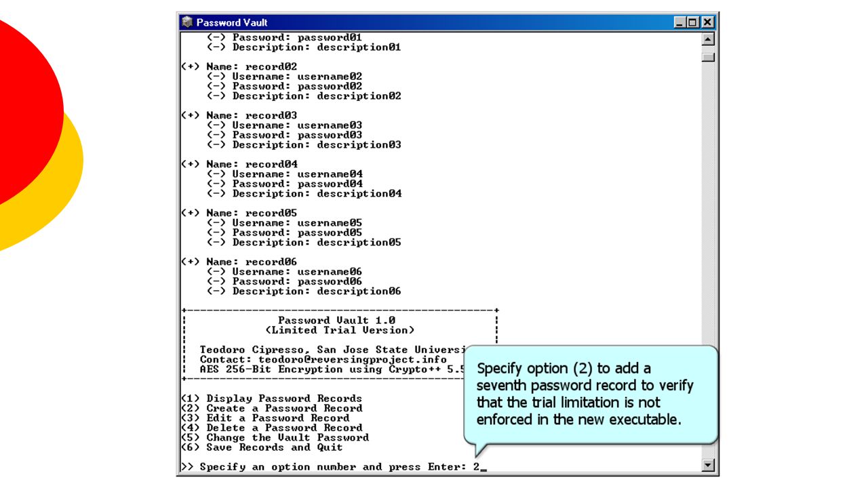
Task: Click the text 'Description: description06'
Action: 317,291
